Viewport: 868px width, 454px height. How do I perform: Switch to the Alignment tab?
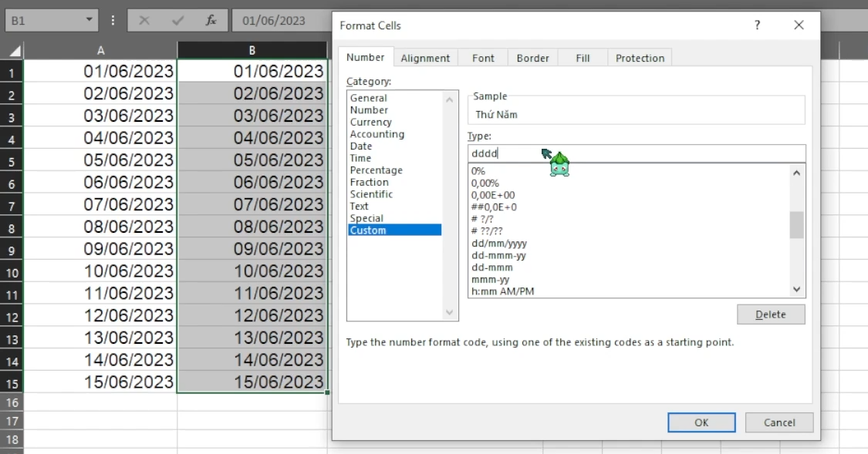pos(425,57)
